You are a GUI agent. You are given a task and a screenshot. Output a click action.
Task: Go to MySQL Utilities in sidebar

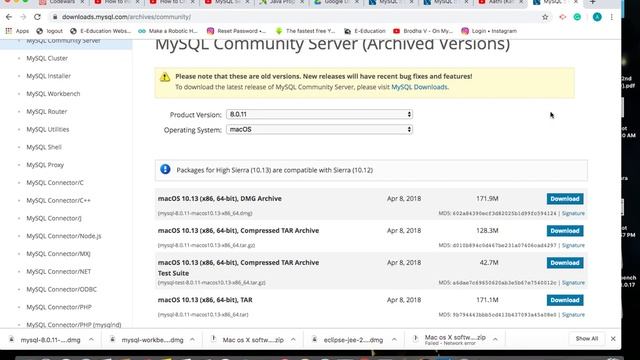(x=48, y=129)
